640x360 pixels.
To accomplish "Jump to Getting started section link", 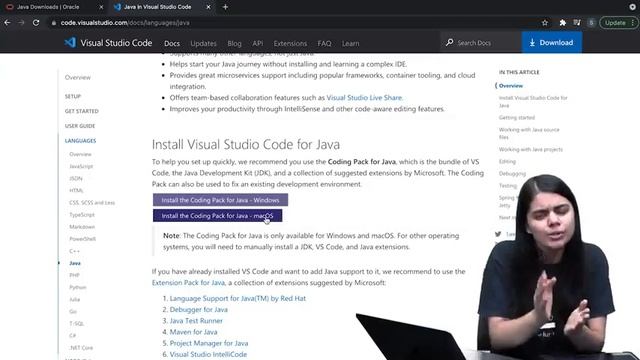I will [517, 118].
